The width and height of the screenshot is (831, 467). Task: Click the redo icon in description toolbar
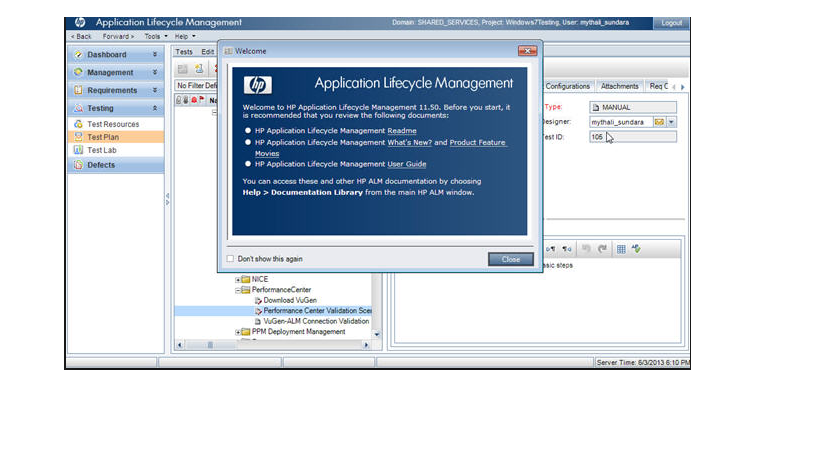(x=602, y=249)
